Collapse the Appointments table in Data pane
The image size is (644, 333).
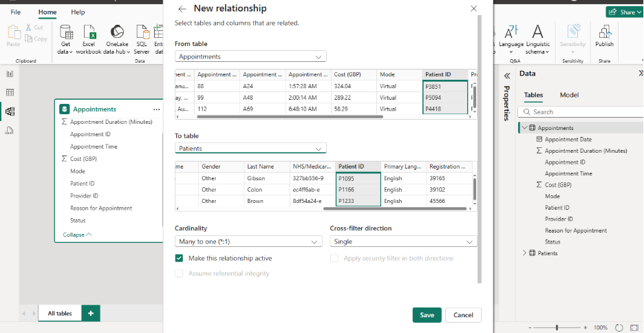[x=524, y=128]
